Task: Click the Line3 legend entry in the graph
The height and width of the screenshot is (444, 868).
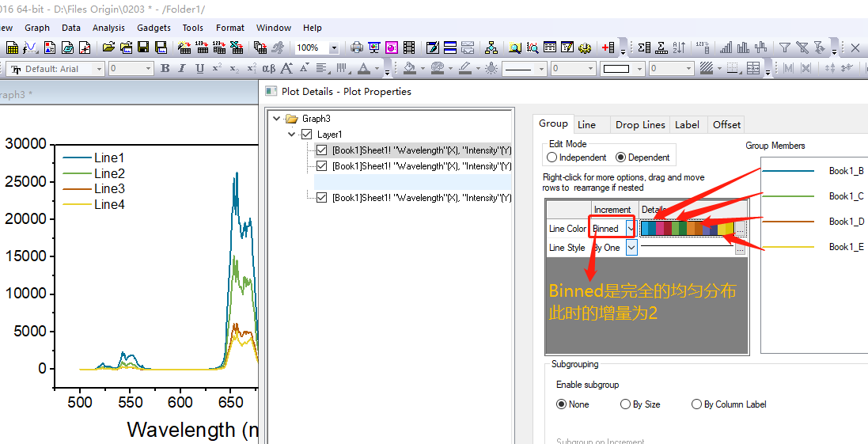Action: point(94,189)
